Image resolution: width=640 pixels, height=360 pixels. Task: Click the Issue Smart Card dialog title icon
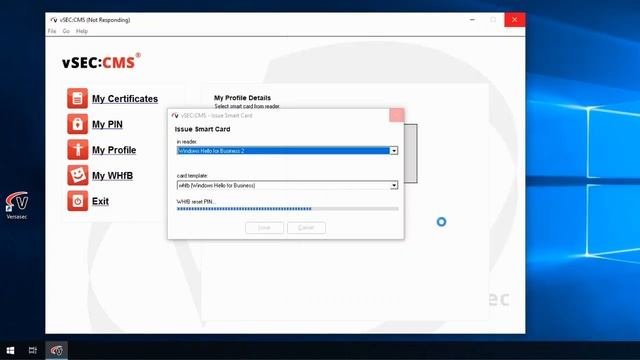(x=175, y=116)
